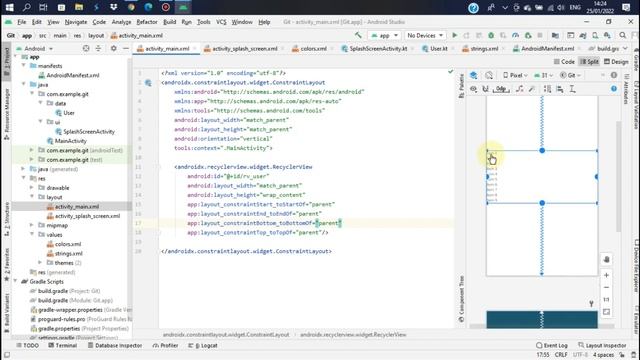Open Project panel settings gear icon
This screenshot has width=640, height=360.
[113, 48]
